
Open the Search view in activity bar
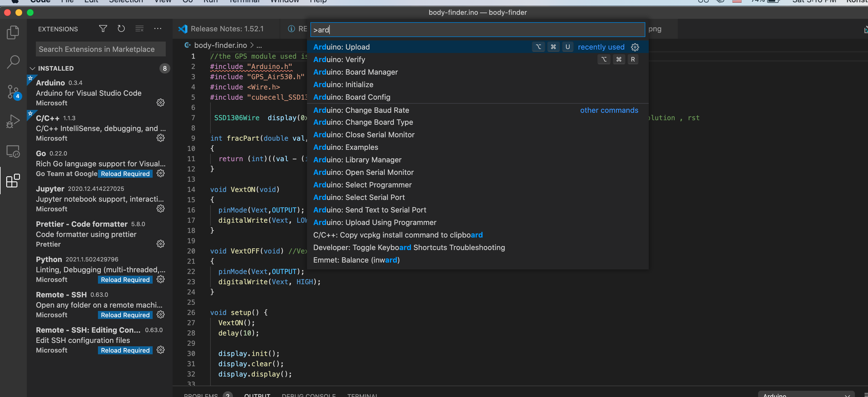13,62
